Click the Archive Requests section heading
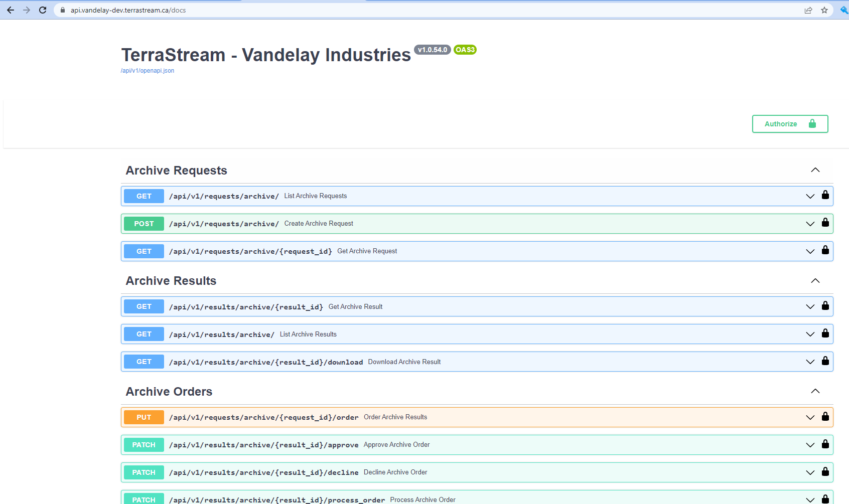Image resolution: width=849 pixels, height=504 pixels. pos(177,171)
